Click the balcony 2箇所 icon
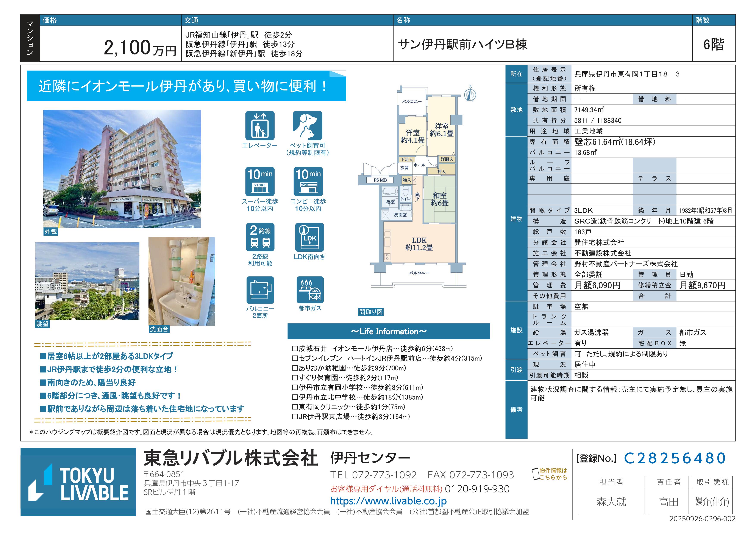This screenshot has width=756, height=534. (x=260, y=290)
